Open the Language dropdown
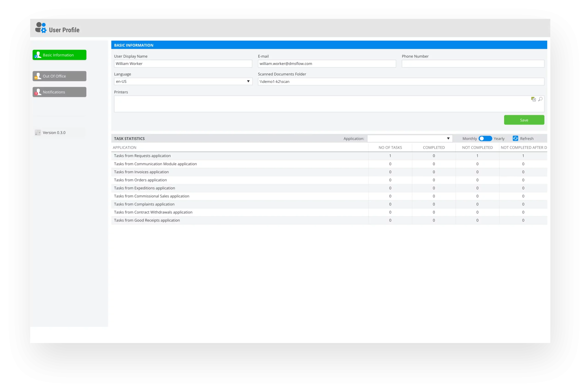The height and width of the screenshot is (392, 588). 183,82
